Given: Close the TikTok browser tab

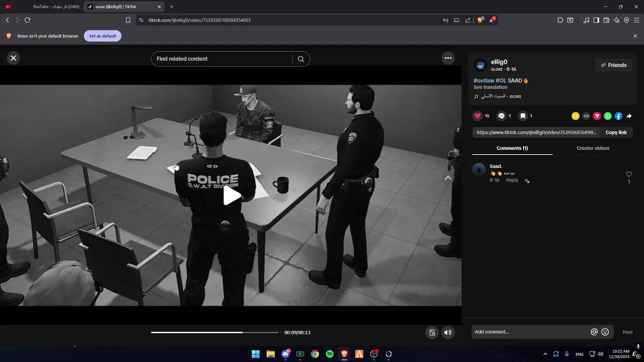Looking at the screenshot, I should point(159,7).
